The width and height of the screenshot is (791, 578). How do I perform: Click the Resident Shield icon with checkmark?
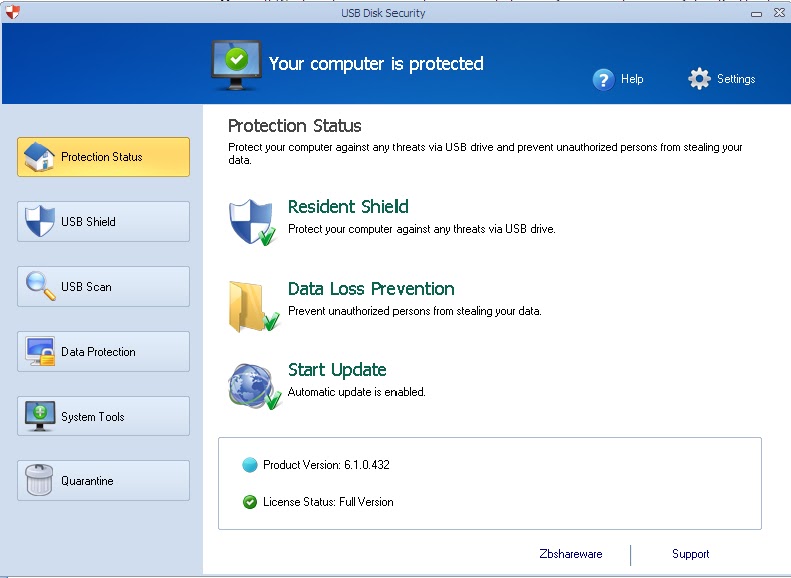click(252, 222)
